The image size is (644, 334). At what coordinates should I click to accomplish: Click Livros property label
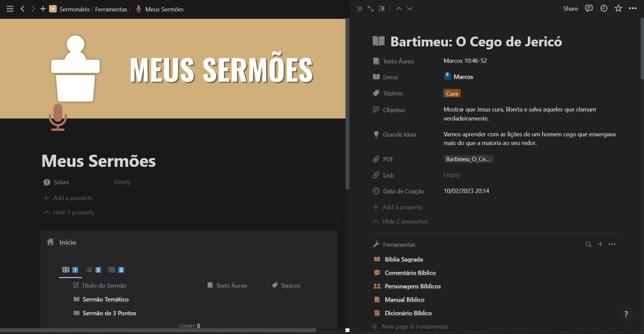[385, 77]
